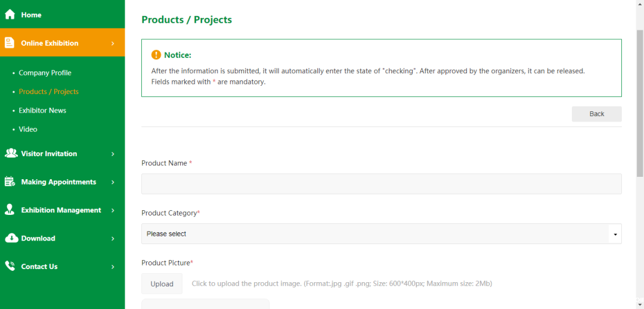Click the Online Exhibition document icon
Screen dimensions: 644x309
click(x=10, y=43)
